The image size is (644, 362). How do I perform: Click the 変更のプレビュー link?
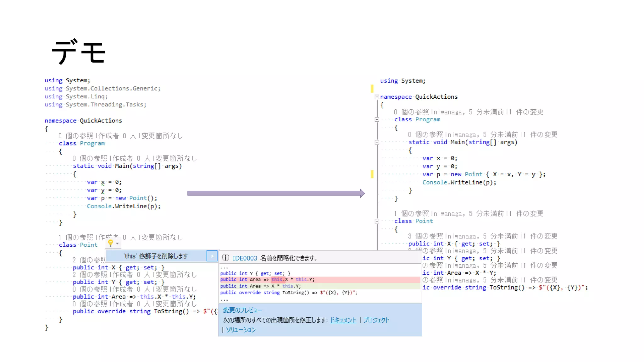click(x=242, y=310)
